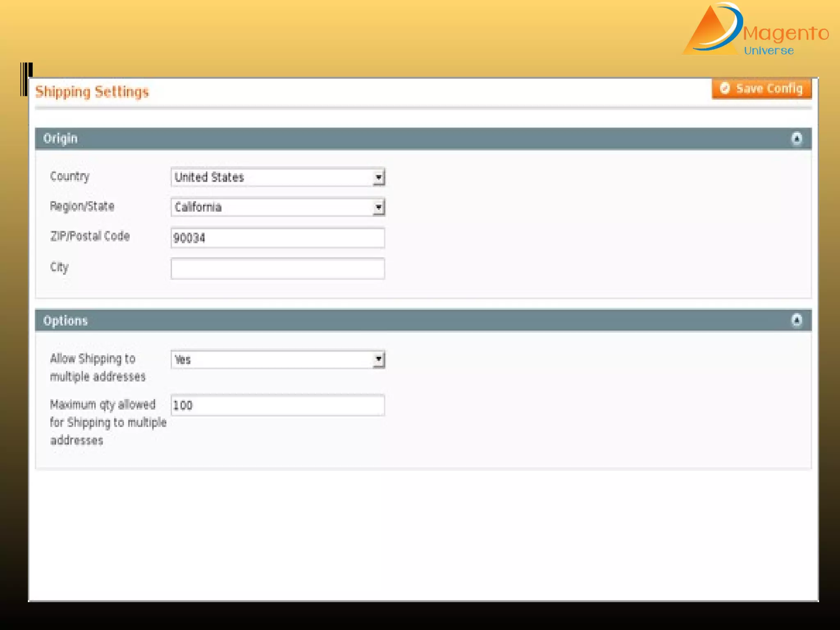Collapse the Options section using its arrow icon

pyautogui.click(x=796, y=320)
